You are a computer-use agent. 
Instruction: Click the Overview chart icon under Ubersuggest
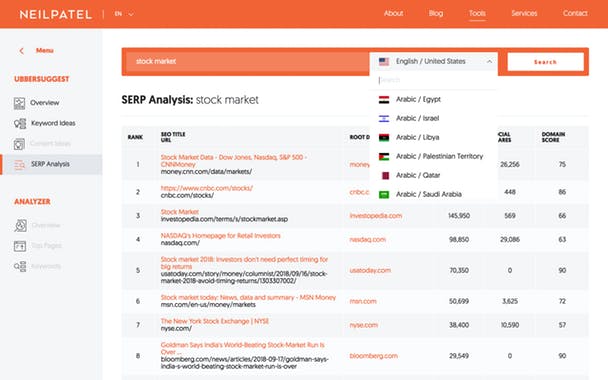(19, 103)
